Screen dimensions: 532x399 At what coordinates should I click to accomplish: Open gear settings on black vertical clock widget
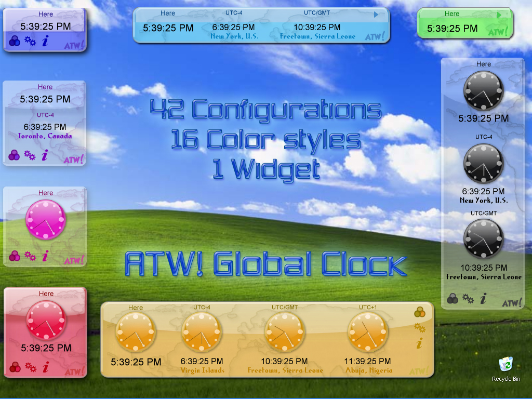click(x=468, y=299)
